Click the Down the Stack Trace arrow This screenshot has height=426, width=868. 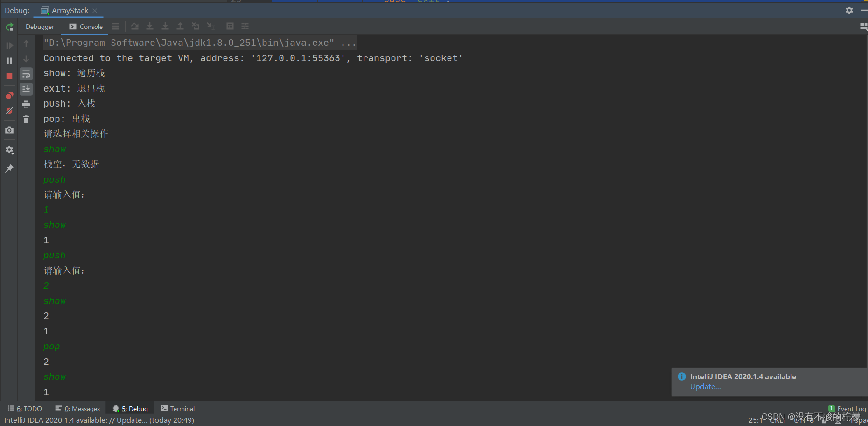tap(26, 59)
